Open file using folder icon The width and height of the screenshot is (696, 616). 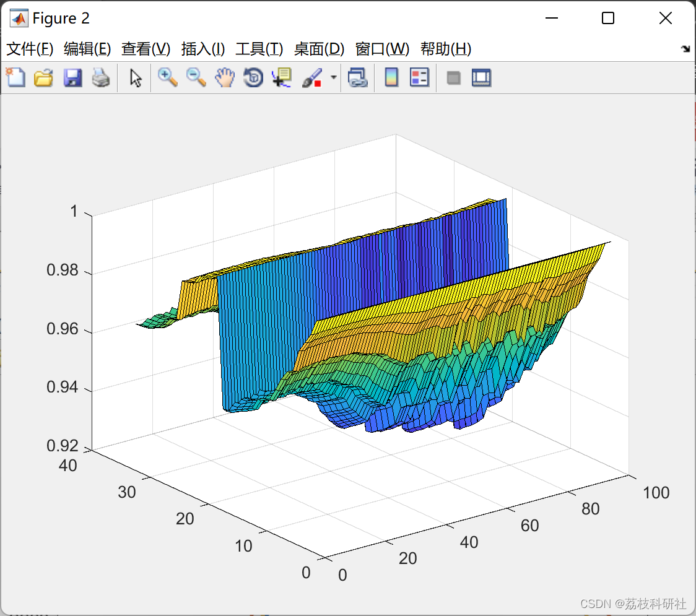(43, 77)
